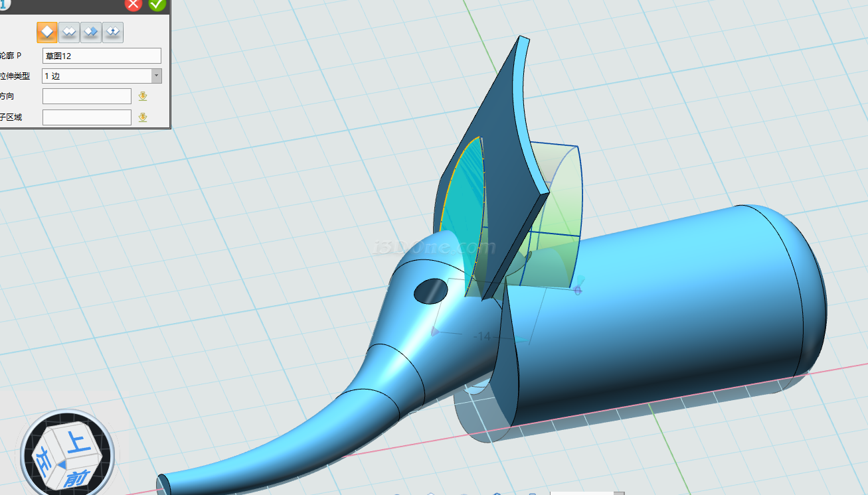The height and width of the screenshot is (495, 868).
Task: Choose the intersect boolean mode icon
Action: (x=113, y=32)
